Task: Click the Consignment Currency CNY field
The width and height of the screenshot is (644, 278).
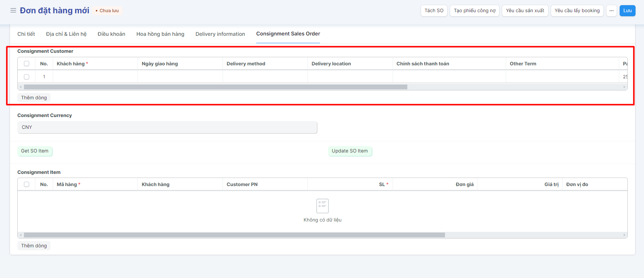Action: (167, 127)
